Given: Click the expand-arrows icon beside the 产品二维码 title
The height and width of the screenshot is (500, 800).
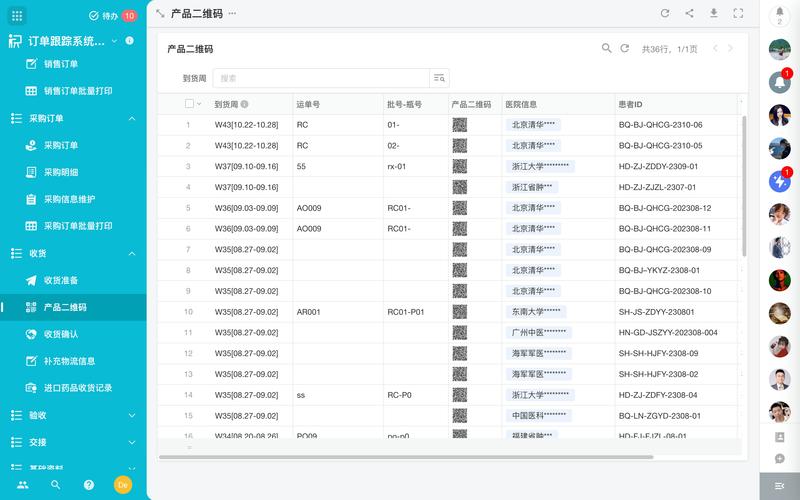Looking at the screenshot, I should [x=160, y=14].
